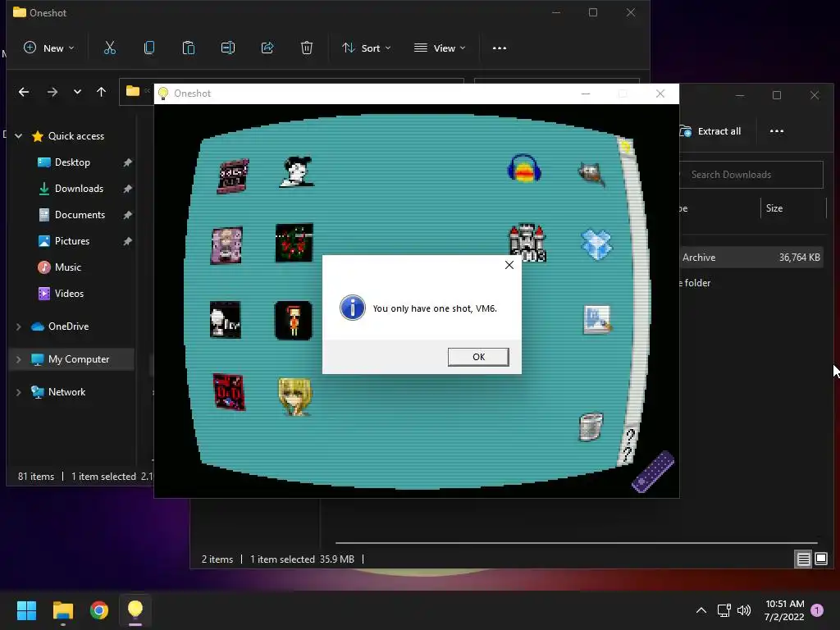Click OK in the one shot dialog

point(478,357)
